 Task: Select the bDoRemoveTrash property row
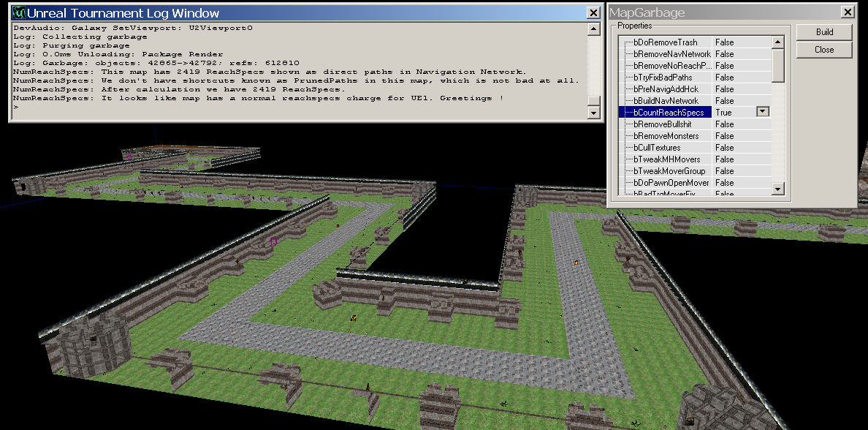click(696, 42)
